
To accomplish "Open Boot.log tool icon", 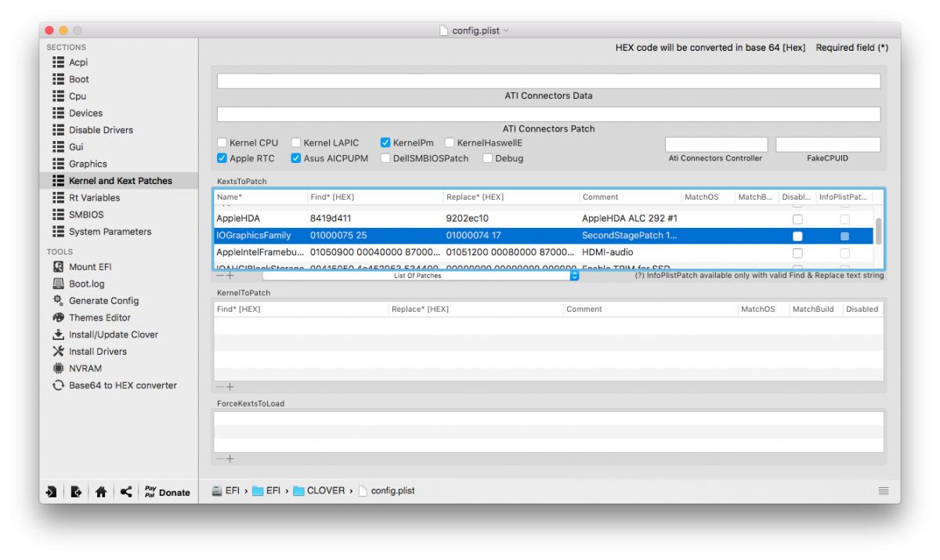I will (58, 284).
